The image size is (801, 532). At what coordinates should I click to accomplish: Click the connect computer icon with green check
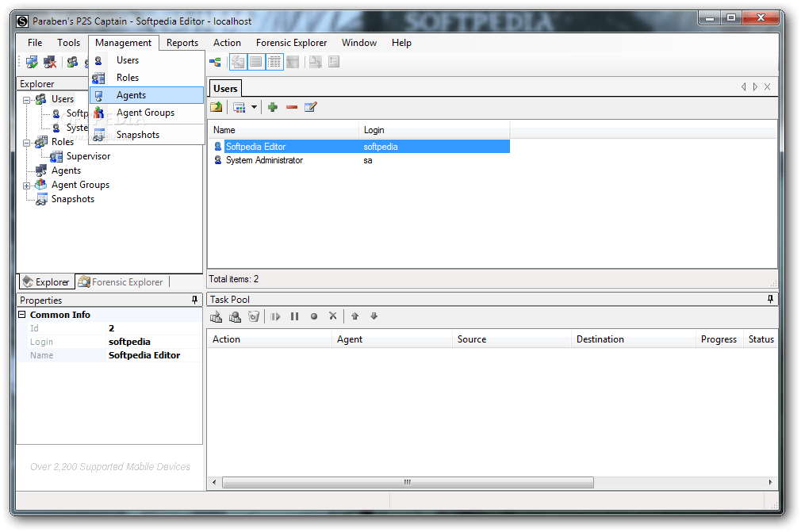pyautogui.click(x=32, y=63)
